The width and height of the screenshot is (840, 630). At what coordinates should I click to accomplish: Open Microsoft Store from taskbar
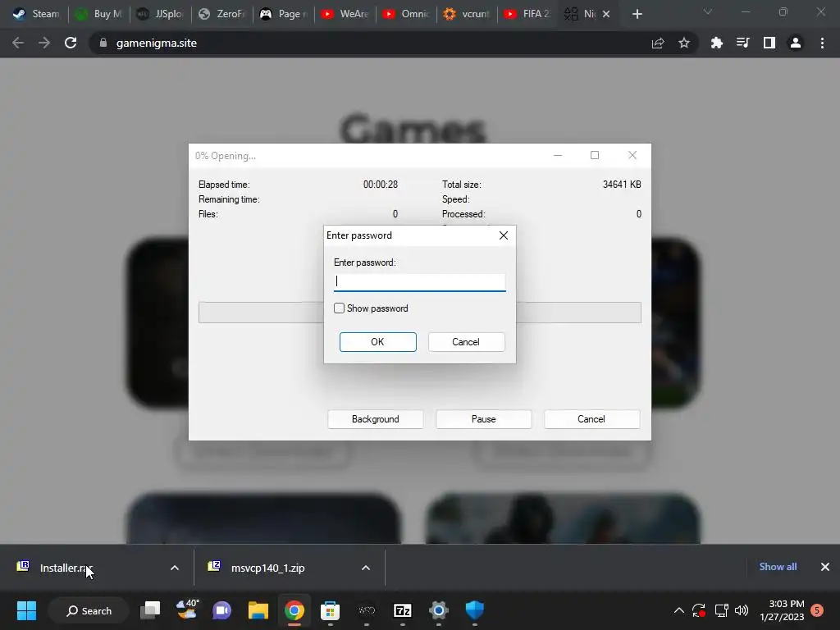330,610
